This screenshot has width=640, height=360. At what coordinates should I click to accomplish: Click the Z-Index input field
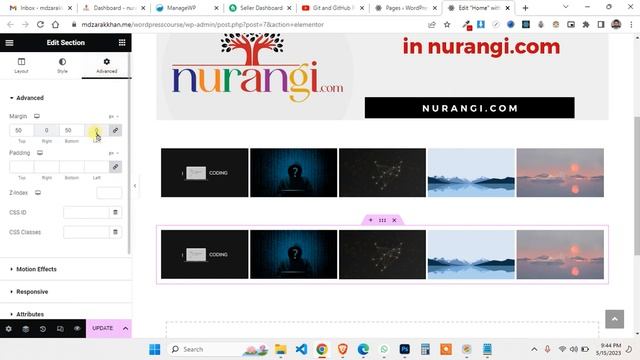tap(109, 193)
